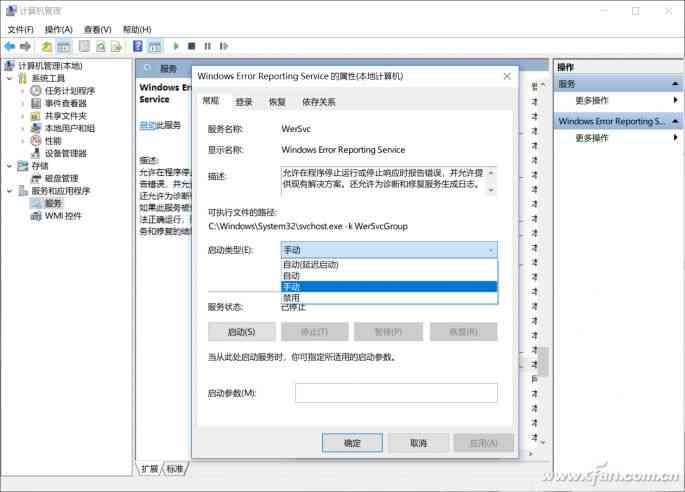The width and height of the screenshot is (685, 492).
Task: Start the service with the green play icon
Action: click(176, 46)
